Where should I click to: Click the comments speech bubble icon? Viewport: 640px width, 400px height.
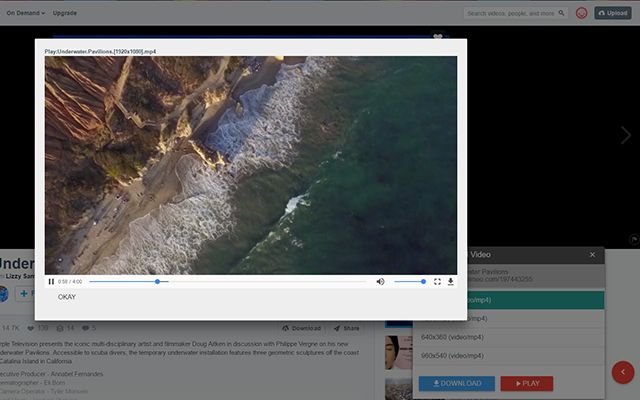pos(85,328)
